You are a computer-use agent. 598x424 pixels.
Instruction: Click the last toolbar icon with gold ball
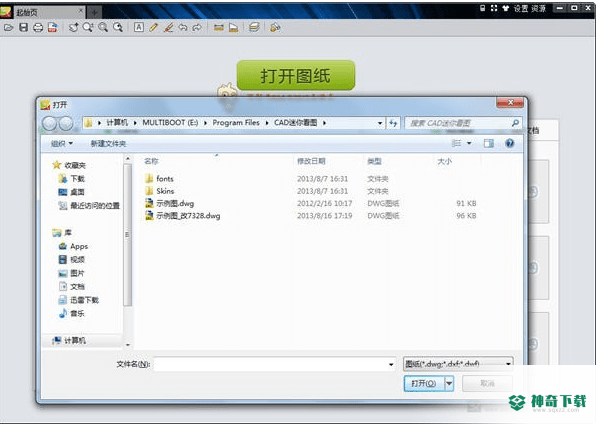point(275,27)
